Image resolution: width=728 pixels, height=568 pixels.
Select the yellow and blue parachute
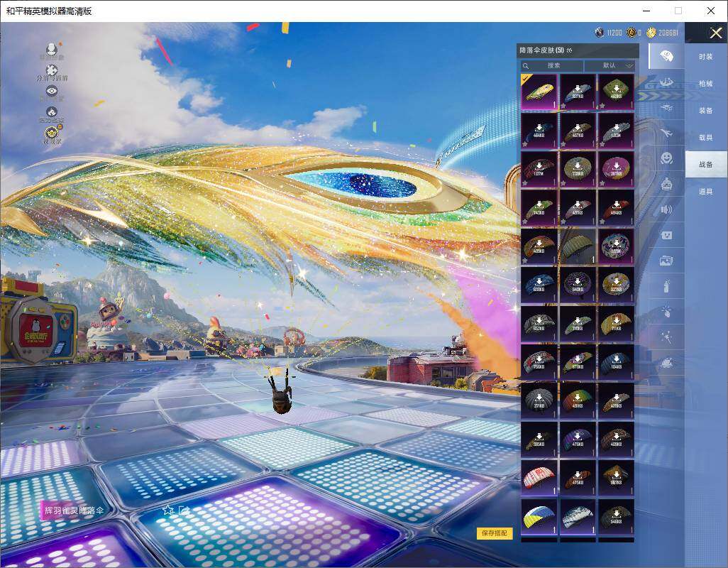(539, 516)
